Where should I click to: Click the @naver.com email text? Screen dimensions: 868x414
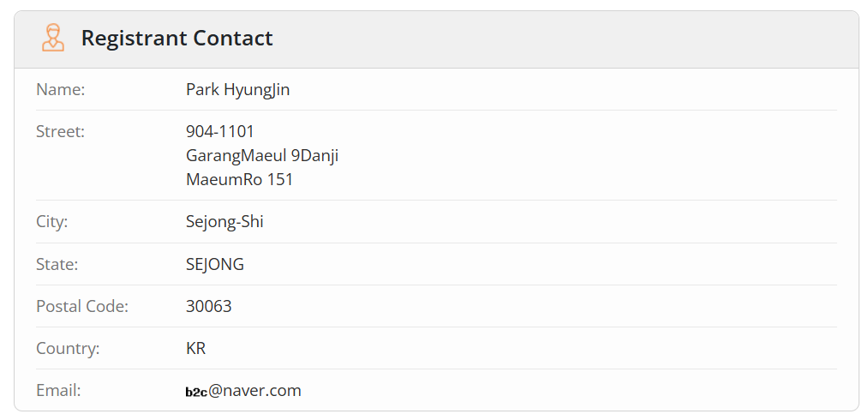coord(254,391)
